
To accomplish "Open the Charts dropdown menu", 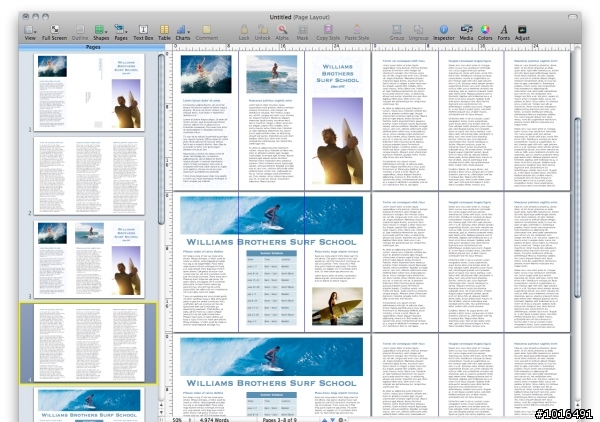I will point(183,33).
